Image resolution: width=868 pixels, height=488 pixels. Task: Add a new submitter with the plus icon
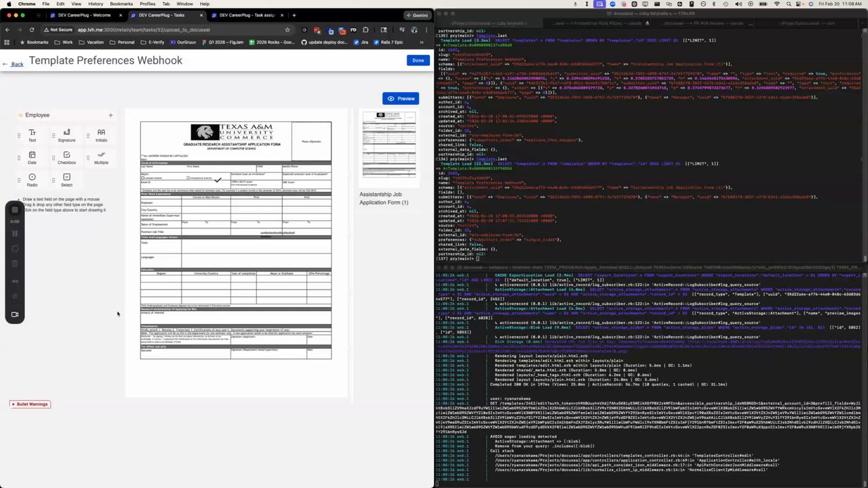point(111,115)
